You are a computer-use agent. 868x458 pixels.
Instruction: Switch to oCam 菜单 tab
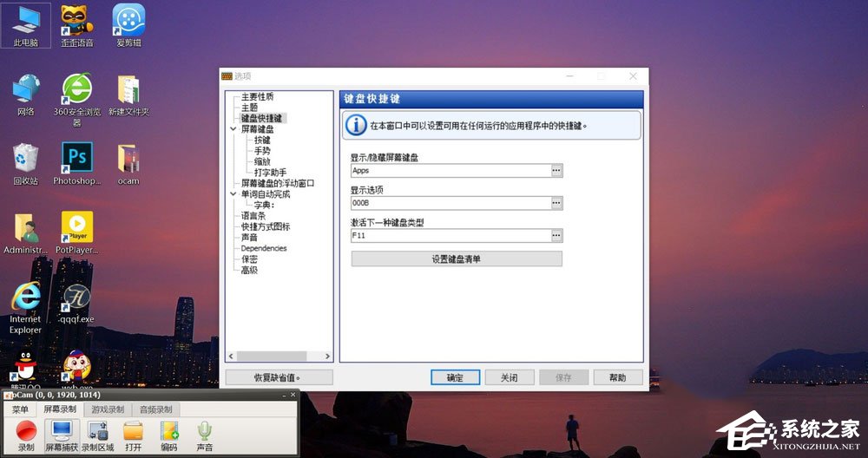coord(21,410)
